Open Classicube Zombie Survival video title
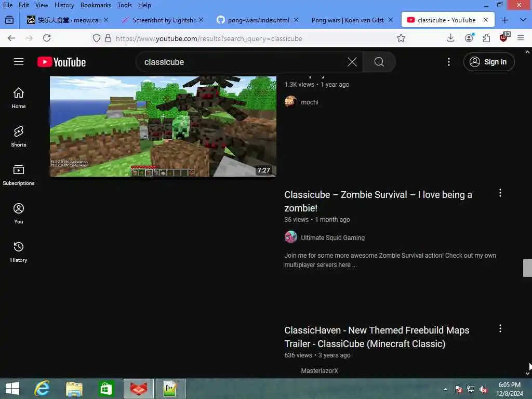 378,201
